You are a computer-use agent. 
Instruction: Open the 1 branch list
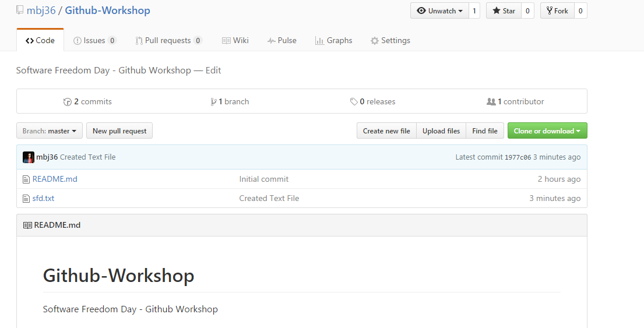click(230, 101)
